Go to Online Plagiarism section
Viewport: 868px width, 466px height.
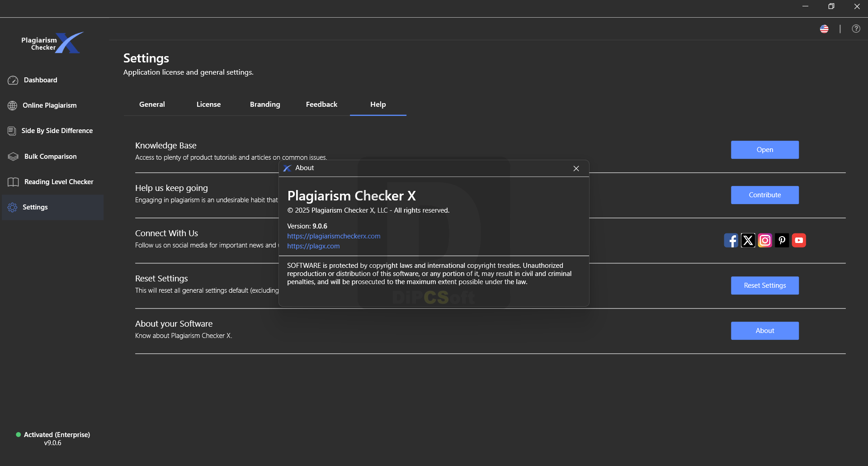click(52, 105)
